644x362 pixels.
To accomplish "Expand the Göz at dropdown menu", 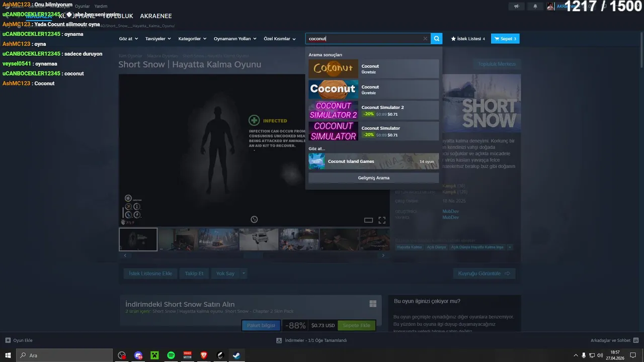I will pyautogui.click(x=128, y=39).
